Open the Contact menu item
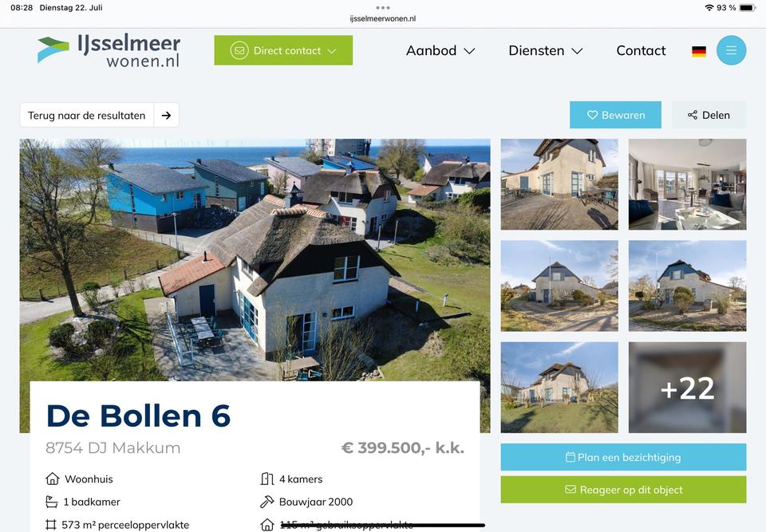The image size is (766, 532). click(641, 50)
